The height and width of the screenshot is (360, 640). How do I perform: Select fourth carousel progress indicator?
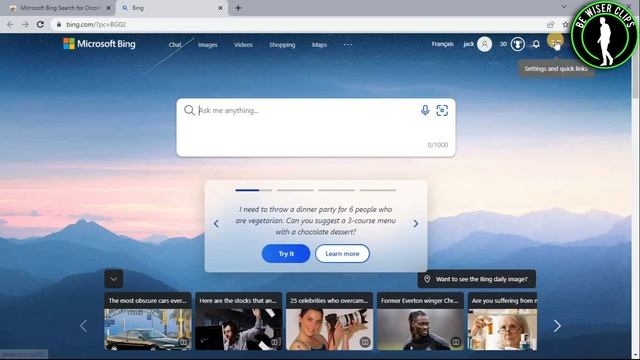[378, 190]
